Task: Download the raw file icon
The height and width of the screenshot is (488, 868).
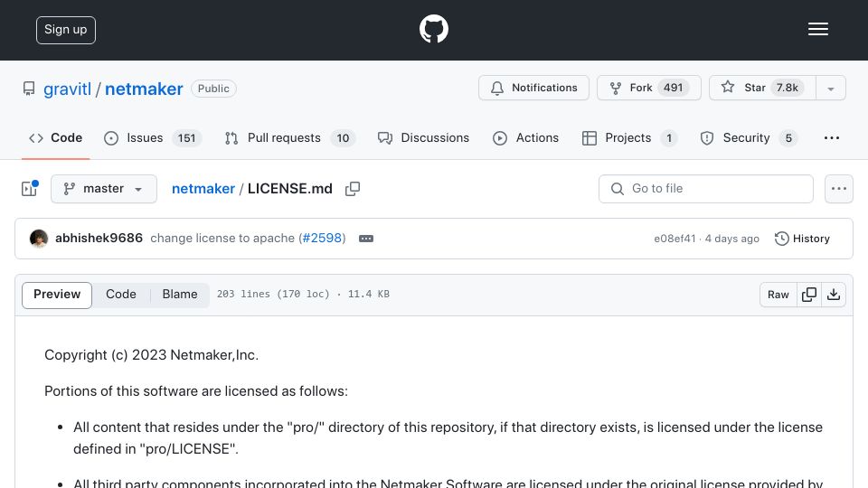Action: tap(834, 295)
